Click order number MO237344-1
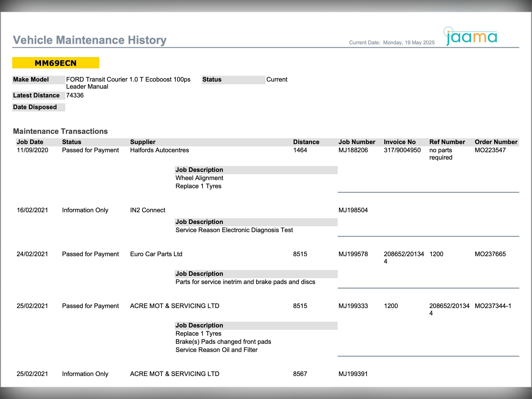Viewport: 532px width, 399px height. tap(493, 306)
